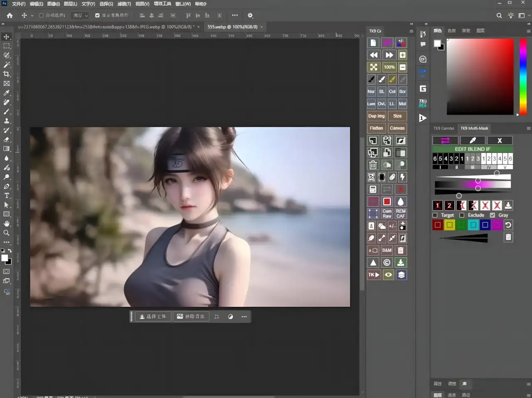Viewport: 532px width, 398px height.
Task: Click the TK9 eye visibility button
Action: tap(388, 275)
